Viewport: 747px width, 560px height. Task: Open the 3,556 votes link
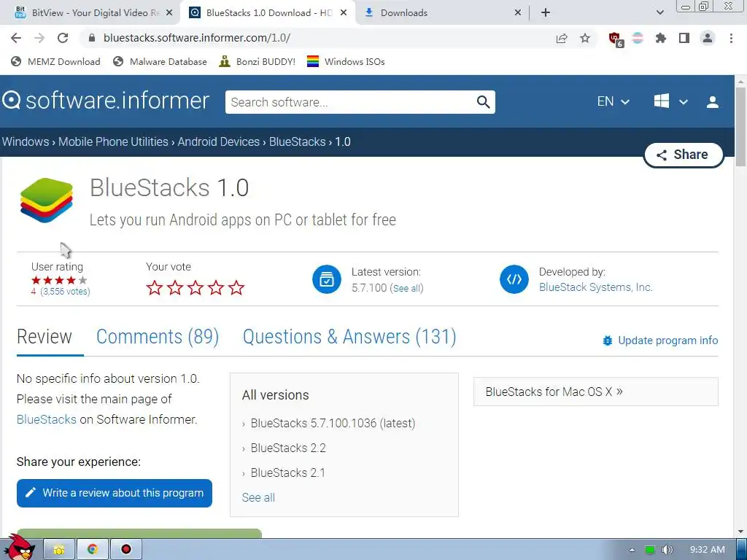65,292
